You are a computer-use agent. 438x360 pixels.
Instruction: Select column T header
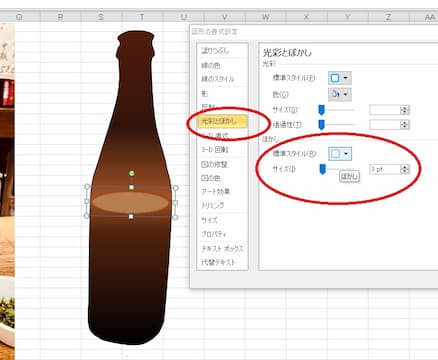point(142,17)
